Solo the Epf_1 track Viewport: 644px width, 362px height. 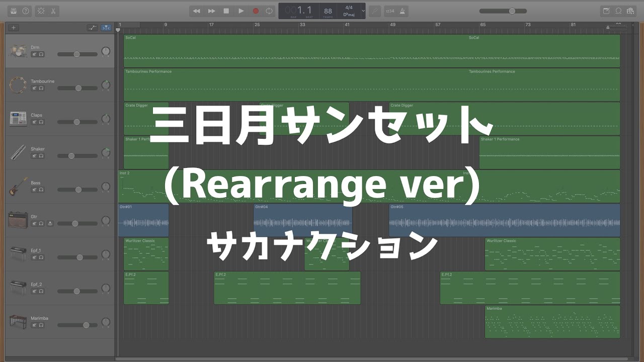tap(41, 257)
